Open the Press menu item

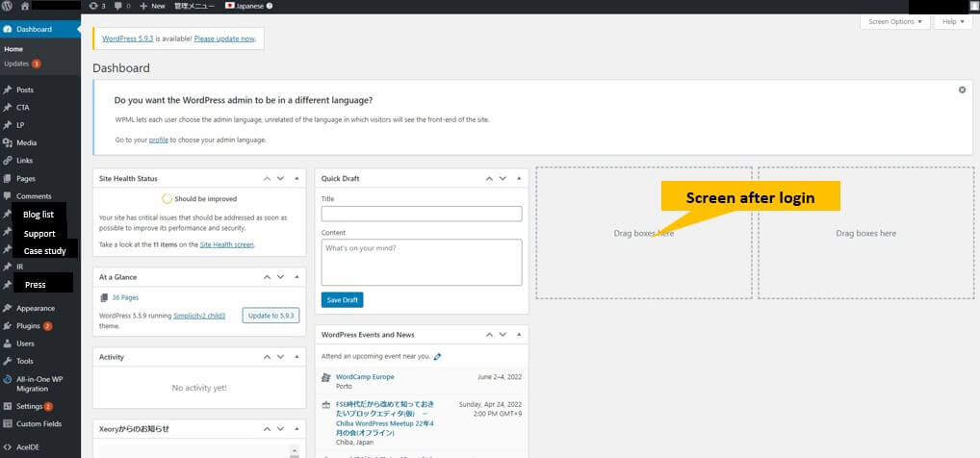click(35, 284)
